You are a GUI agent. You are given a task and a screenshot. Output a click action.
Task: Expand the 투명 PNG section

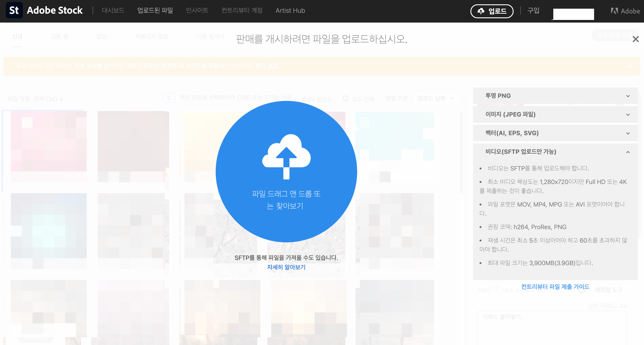coord(555,96)
